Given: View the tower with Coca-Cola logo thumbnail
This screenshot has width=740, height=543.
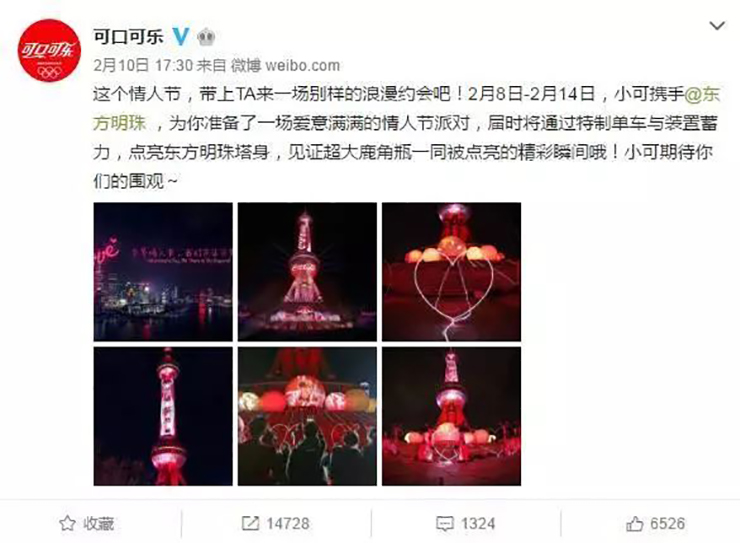Looking at the screenshot, I should pyautogui.click(x=307, y=272).
